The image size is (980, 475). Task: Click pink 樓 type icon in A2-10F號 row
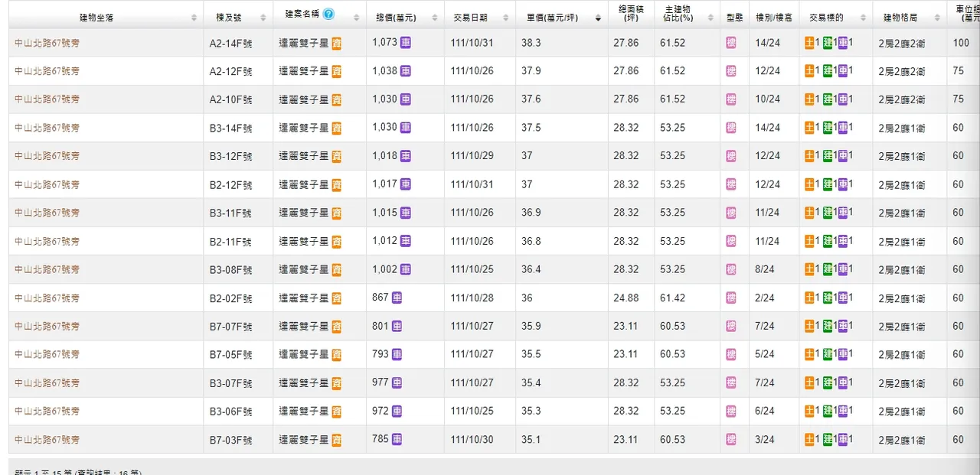click(x=731, y=99)
